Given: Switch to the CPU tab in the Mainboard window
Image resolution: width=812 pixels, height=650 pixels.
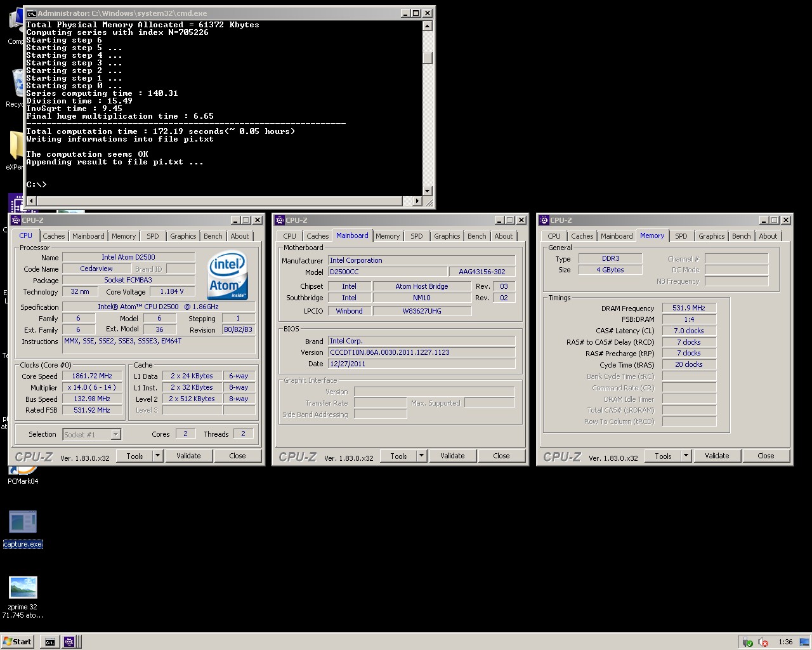Looking at the screenshot, I should pos(290,236).
